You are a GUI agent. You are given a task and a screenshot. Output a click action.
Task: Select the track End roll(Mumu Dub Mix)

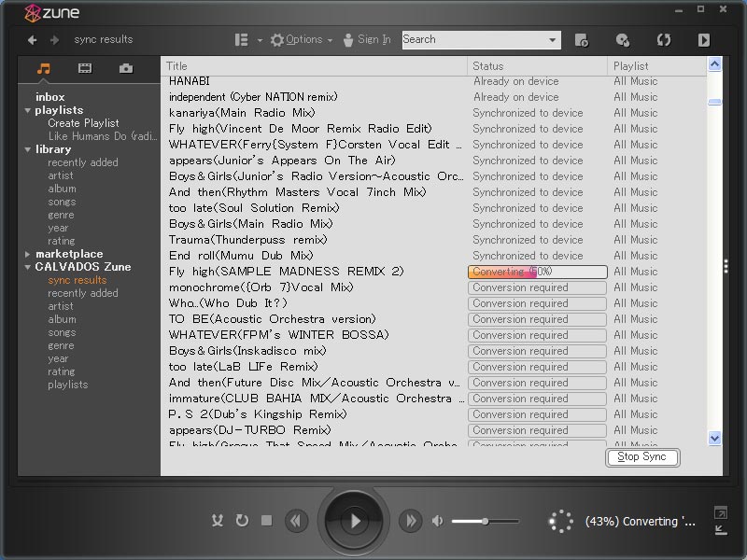(241, 256)
